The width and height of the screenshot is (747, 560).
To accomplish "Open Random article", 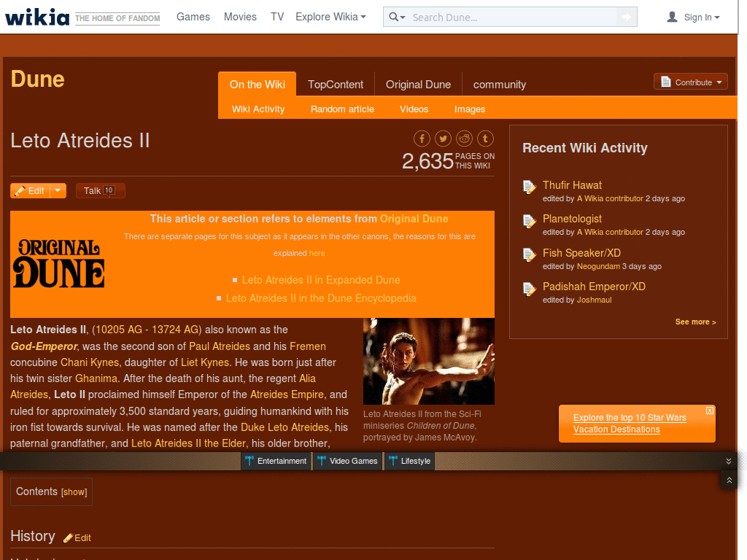I will [x=343, y=109].
